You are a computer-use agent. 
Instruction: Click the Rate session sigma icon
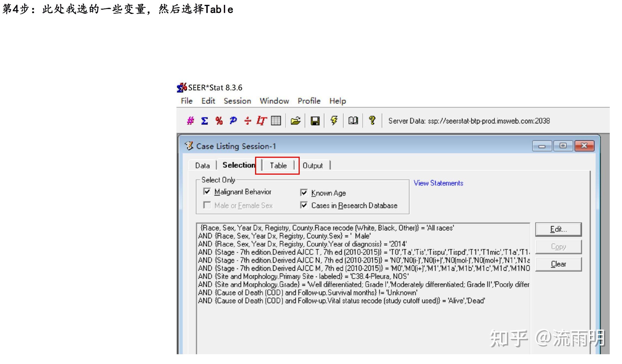pyautogui.click(x=204, y=121)
